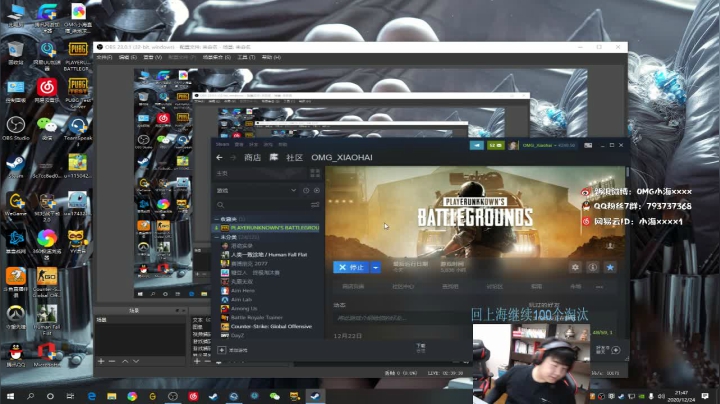Open the Recycle Bin desktop icon
720x404 pixels.
click(x=16, y=53)
